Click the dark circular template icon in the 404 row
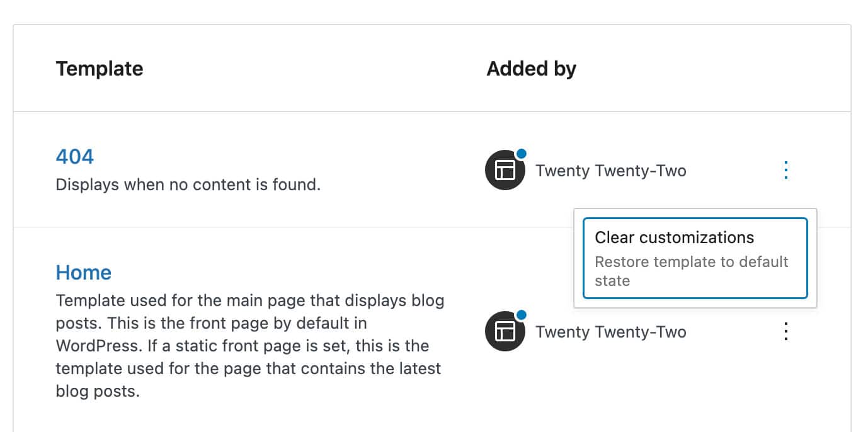The height and width of the screenshot is (432, 868). click(x=505, y=170)
